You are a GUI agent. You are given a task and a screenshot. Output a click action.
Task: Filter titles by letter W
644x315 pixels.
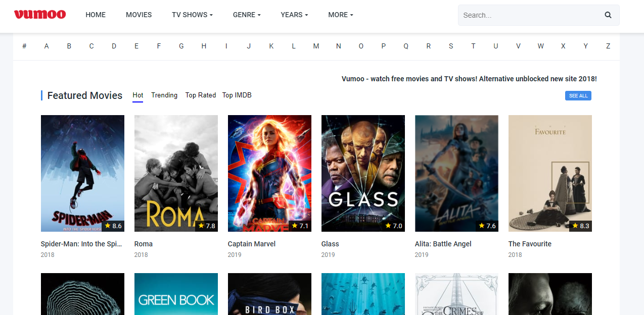[541, 46]
